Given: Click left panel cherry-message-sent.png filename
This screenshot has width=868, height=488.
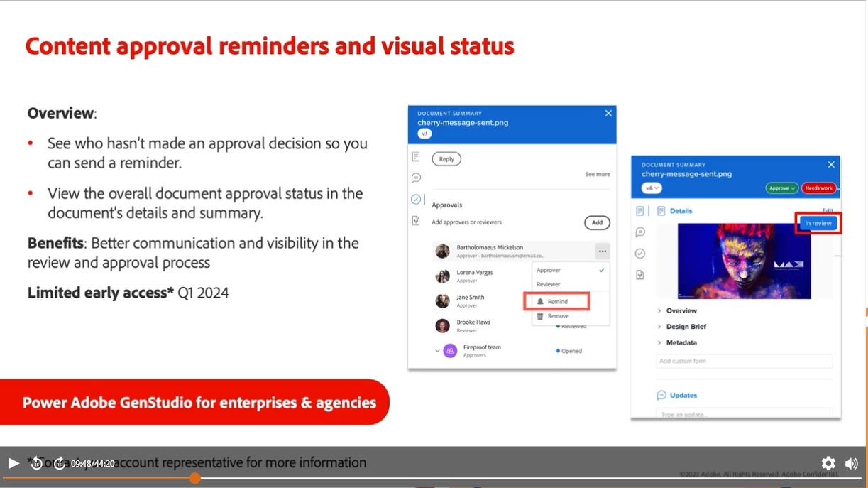Looking at the screenshot, I should click(x=463, y=122).
